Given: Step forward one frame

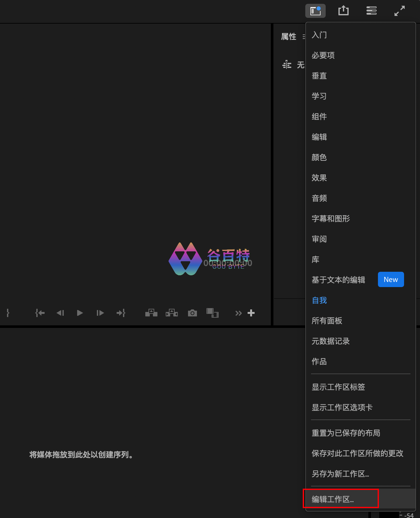Looking at the screenshot, I should [100, 313].
